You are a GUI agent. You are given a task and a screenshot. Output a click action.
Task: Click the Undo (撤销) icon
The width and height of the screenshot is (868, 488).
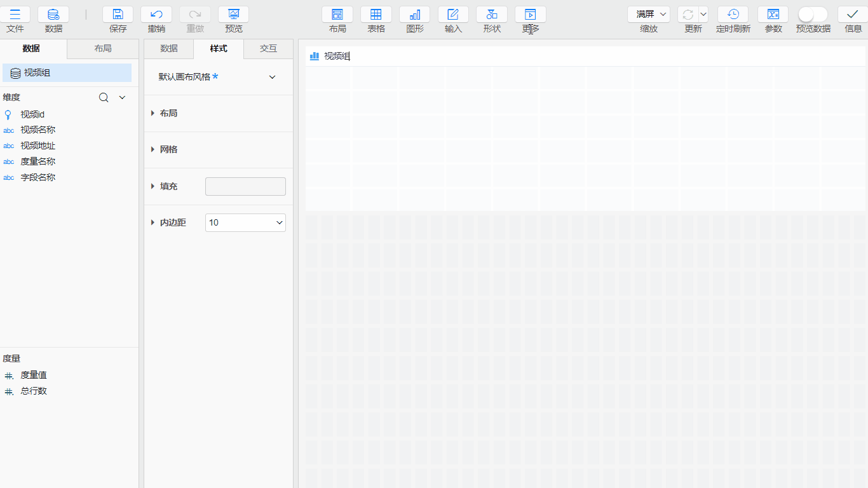click(156, 15)
